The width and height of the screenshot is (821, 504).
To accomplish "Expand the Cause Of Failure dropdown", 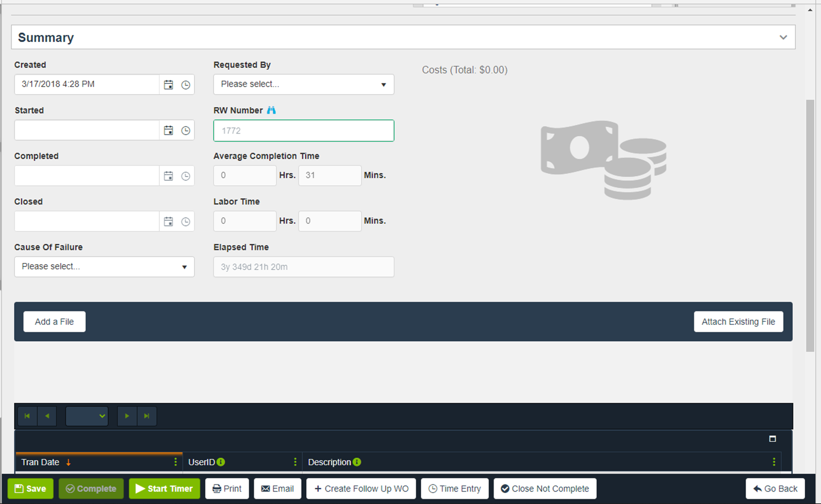I will pyautogui.click(x=104, y=267).
